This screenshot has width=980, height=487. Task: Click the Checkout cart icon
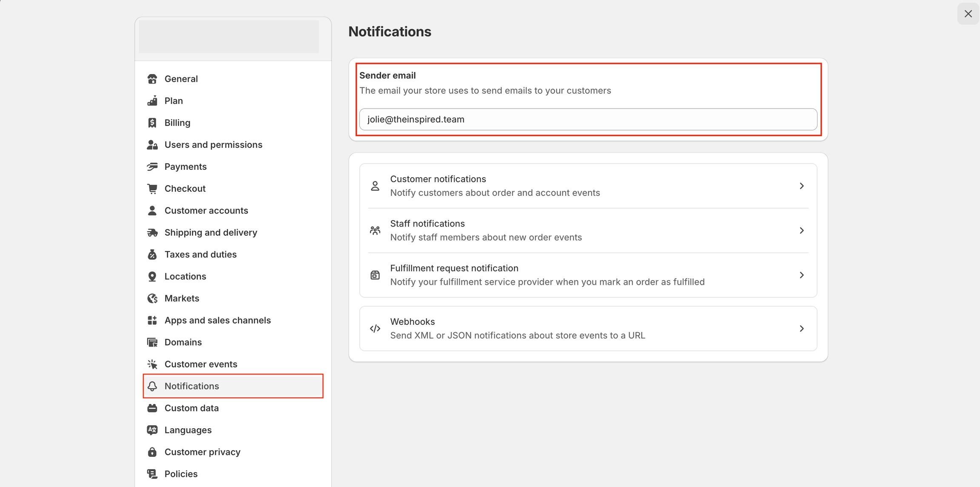tap(152, 189)
